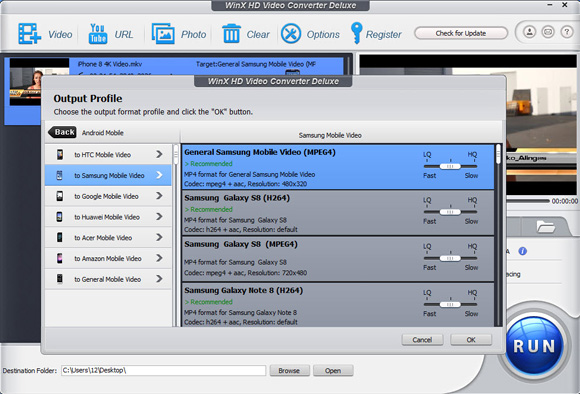Click the Cancel button

tap(422, 340)
